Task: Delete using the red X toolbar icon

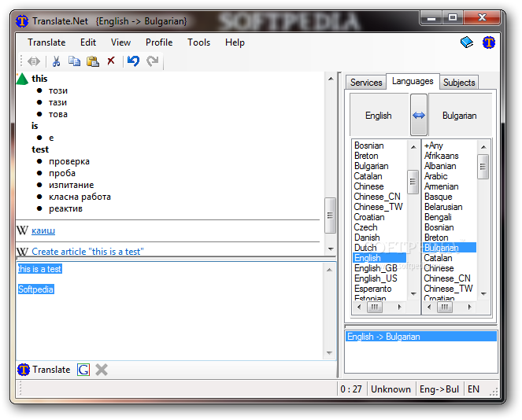Action: coord(111,61)
